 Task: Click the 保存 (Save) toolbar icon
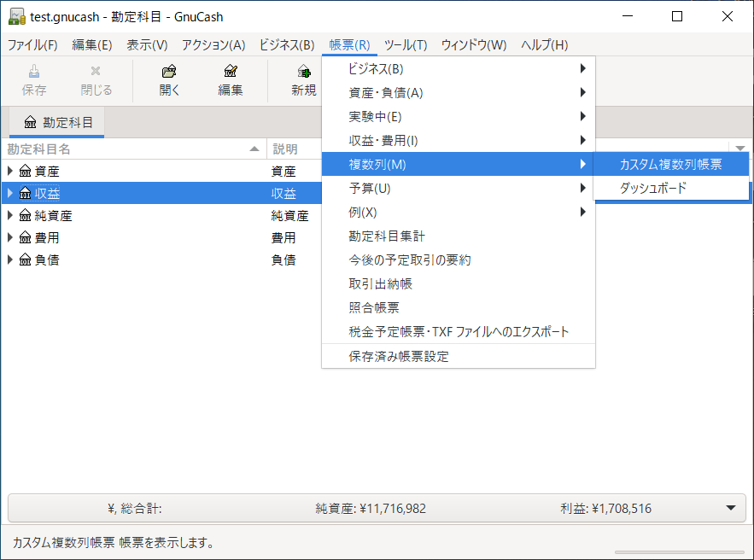[33, 72]
